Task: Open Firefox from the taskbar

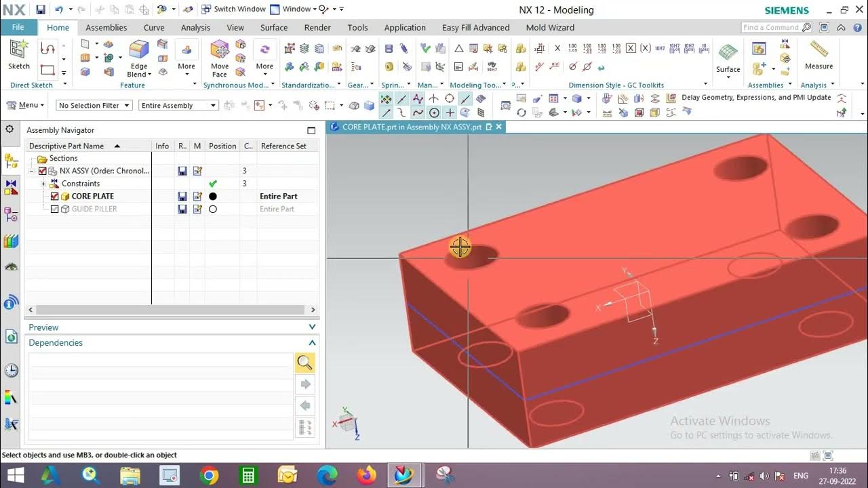Action: (x=367, y=476)
